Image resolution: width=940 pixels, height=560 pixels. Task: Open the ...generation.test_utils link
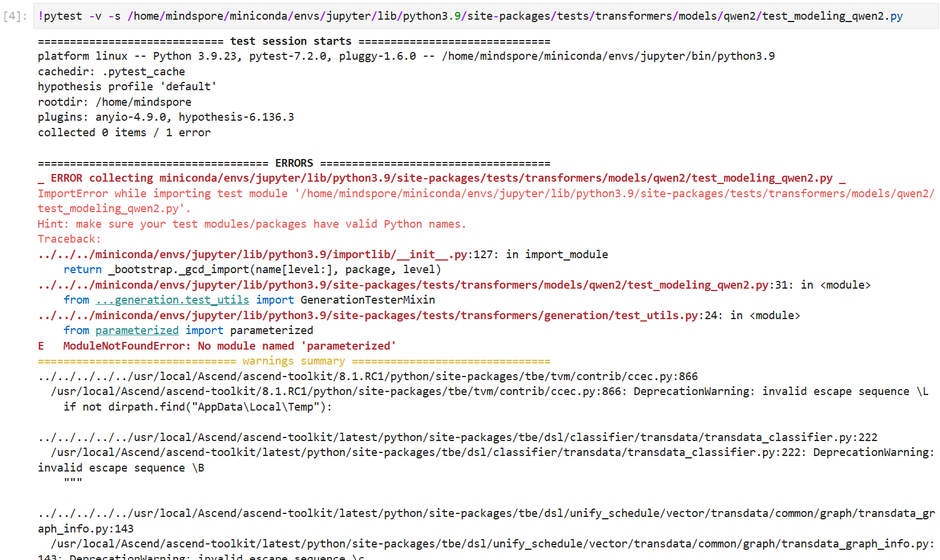click(172, 300)
